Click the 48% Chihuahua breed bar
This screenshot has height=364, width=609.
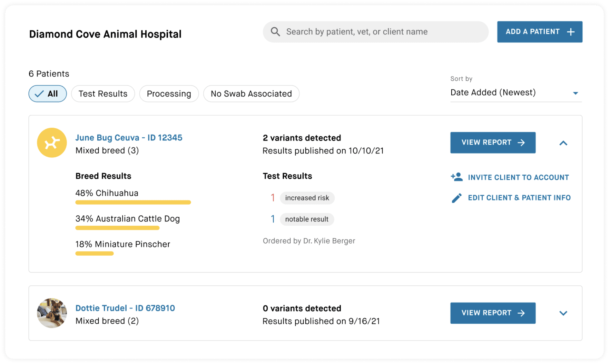[x=133, y=202]
